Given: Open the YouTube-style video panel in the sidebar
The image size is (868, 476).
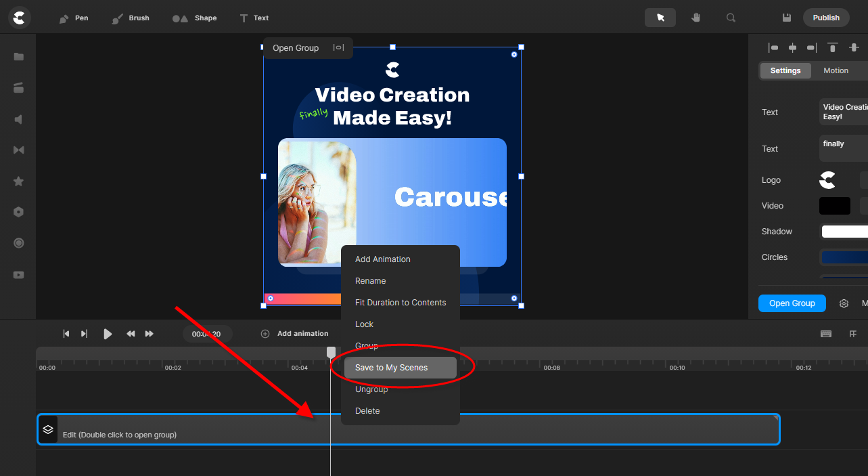Looking at the screenshot, I should pos(19,274).
